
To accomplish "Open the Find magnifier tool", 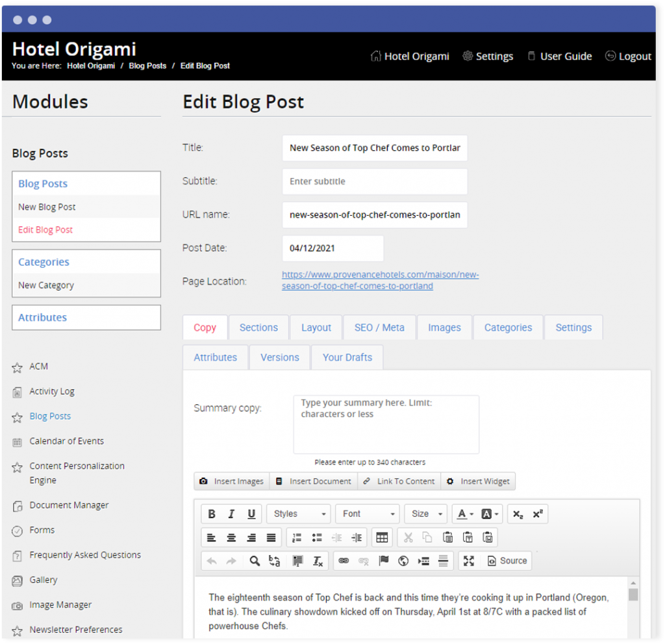I will tap(255, 561).
